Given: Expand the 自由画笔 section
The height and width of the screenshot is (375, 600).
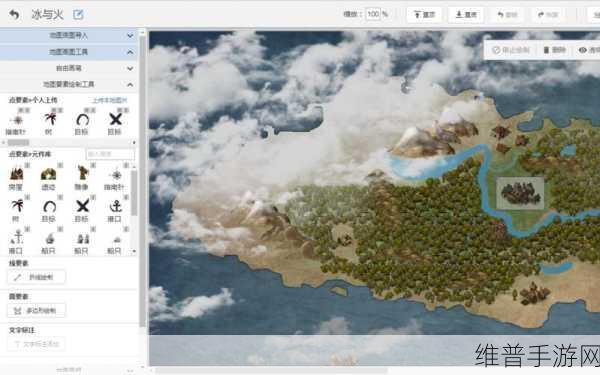Looking at the screenshot, I should 69,68.
